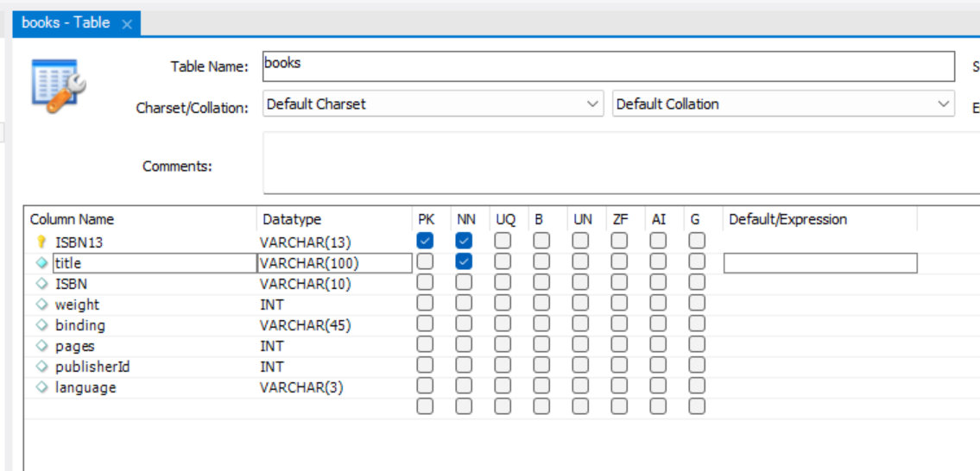Click the ISBN13 primary key icon
980x471 pixels.
[x=41, y=242]
